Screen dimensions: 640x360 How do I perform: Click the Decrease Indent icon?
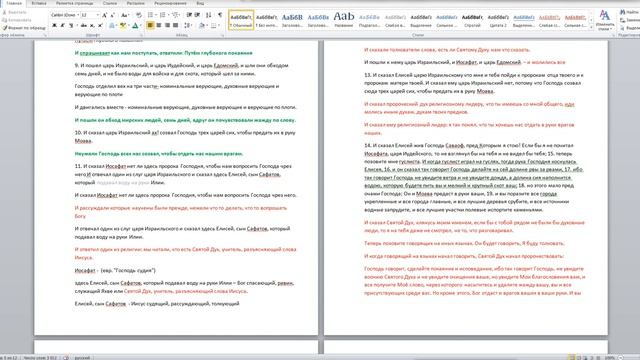189,15
